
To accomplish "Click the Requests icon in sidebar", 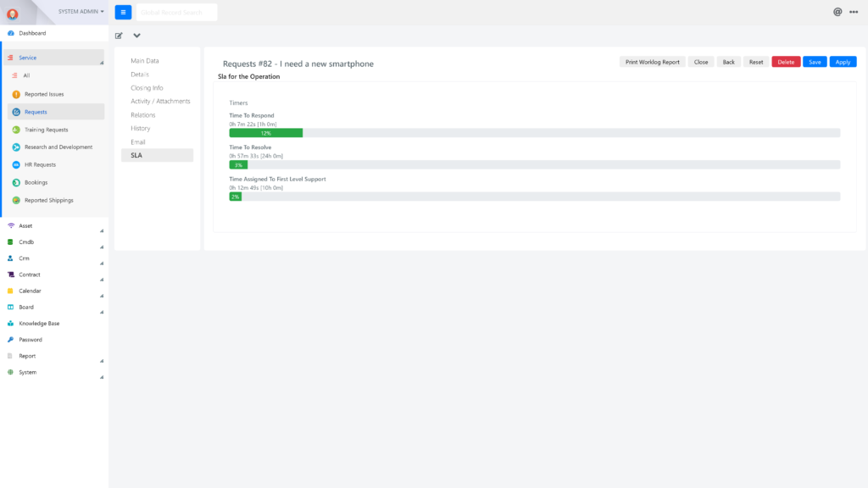I will click(16, 112).
